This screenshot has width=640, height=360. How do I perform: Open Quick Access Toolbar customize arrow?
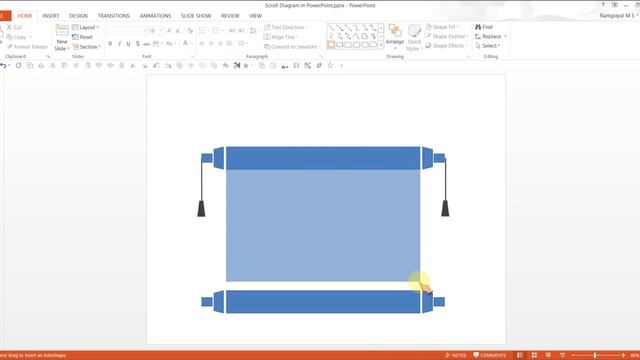point(342,65)
